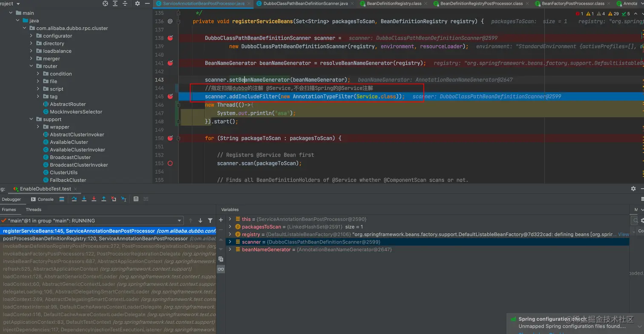Click the Spring configuration check notification

coord(575,324)
